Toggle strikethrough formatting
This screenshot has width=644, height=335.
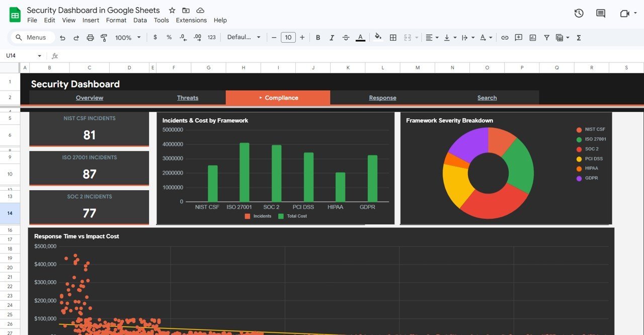pos(346,38)
